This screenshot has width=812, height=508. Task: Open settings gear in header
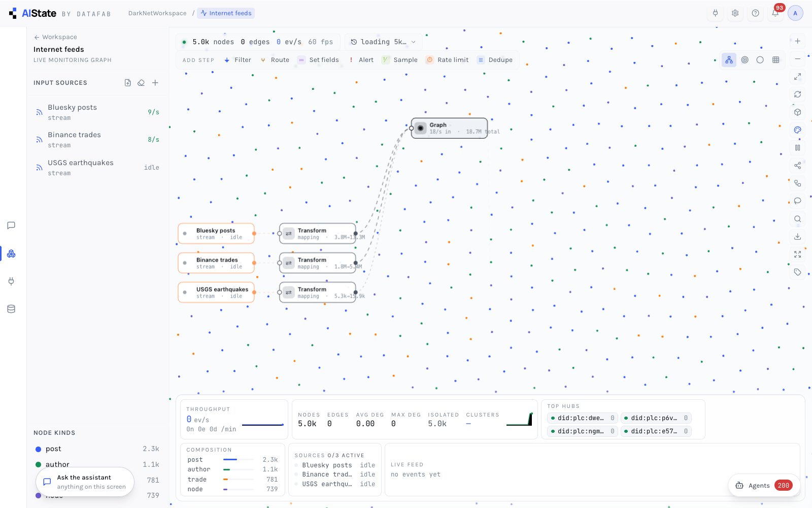735,13
